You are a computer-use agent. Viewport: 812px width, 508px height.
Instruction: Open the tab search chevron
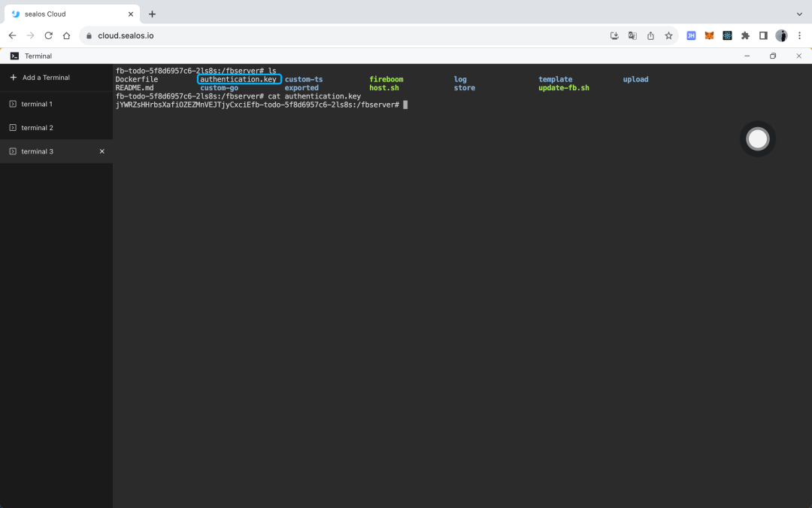pyautogui.click(x=799, y=14)
